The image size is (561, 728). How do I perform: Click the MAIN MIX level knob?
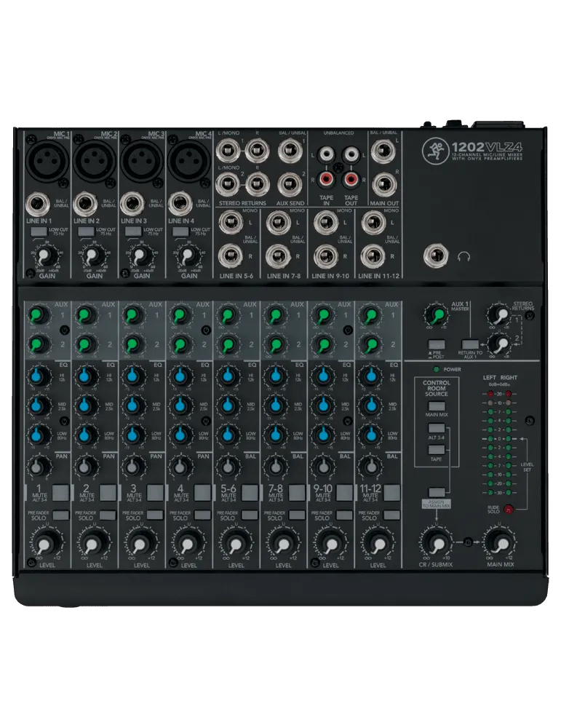point(500,543)
